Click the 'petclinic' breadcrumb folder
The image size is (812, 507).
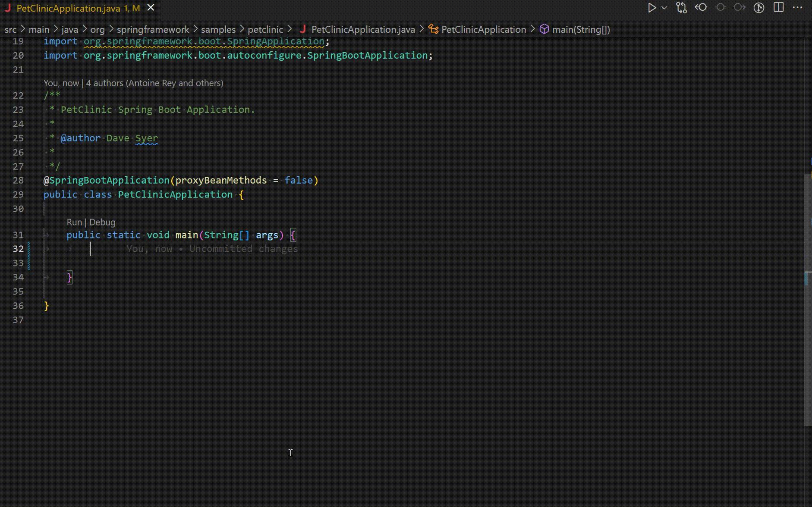click(x=265, y=29)
